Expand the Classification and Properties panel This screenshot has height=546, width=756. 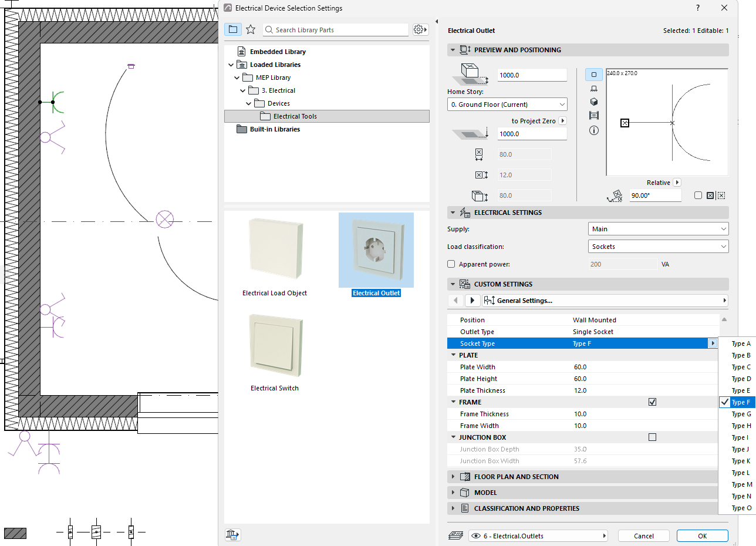[453, 508]
